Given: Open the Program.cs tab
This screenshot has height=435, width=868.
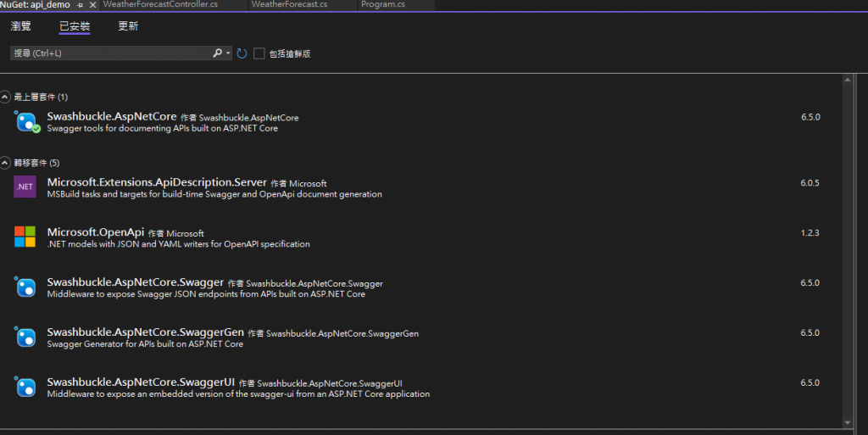Looking at the screenshot, I should 383,4.
